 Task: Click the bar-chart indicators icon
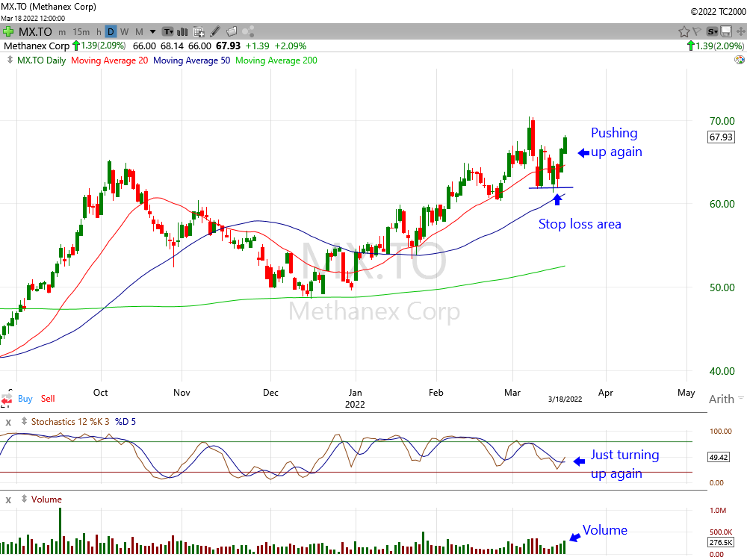(x=182, y=32)
